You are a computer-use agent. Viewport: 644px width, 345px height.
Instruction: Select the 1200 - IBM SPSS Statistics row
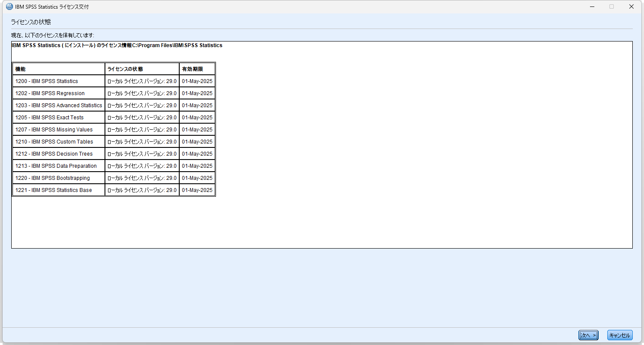(x=47, y=81)
